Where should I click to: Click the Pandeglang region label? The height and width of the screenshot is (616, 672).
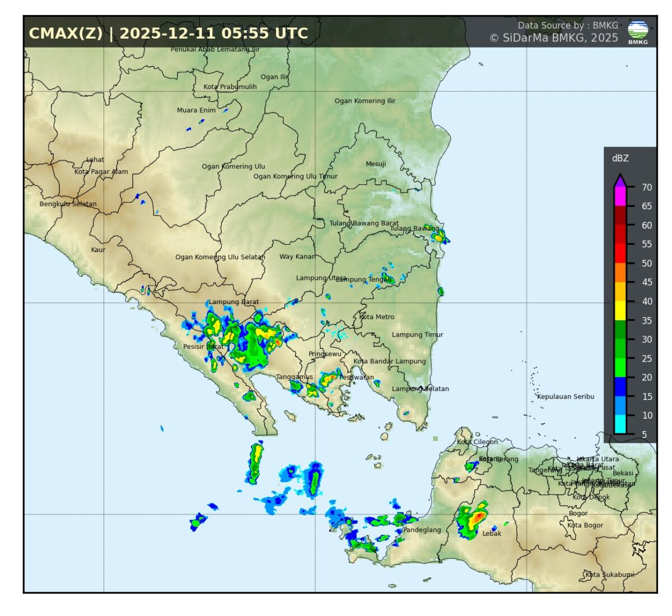[422, 530]
